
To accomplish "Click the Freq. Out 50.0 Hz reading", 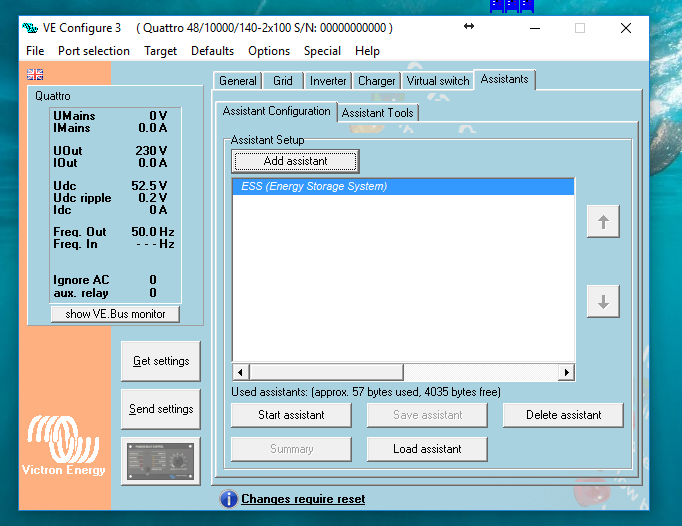I will click(114, 232).
